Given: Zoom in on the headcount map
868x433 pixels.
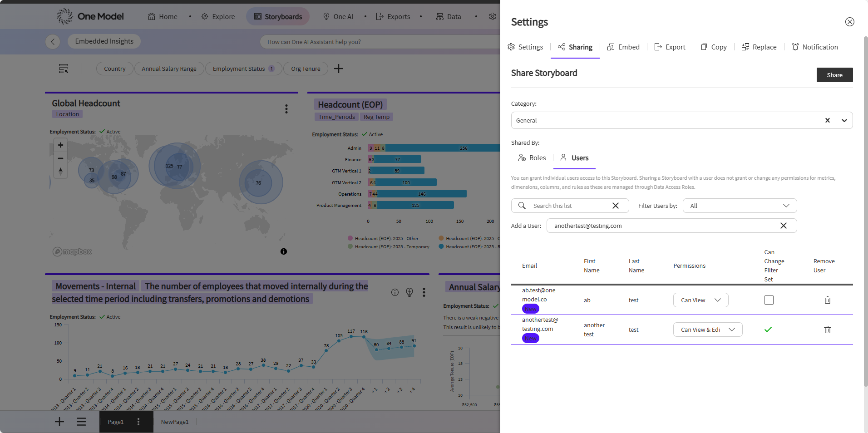Looking at the screenshot, I should point(60,145).
